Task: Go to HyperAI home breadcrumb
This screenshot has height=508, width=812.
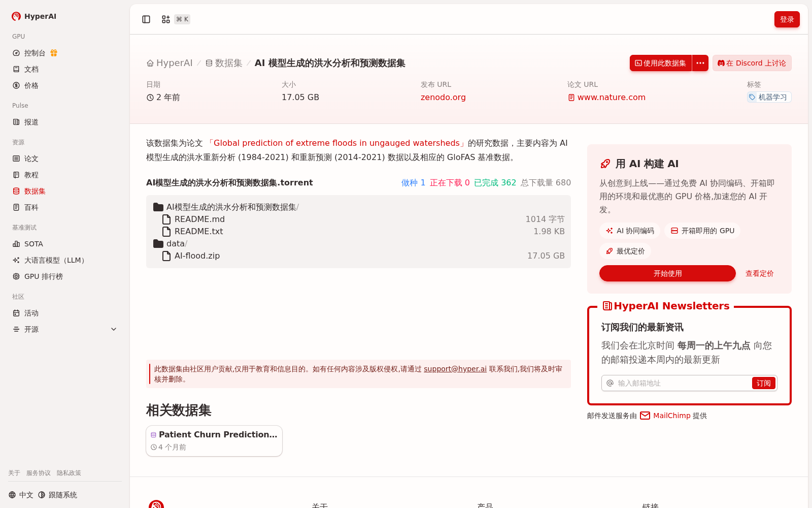Action: [x=170, y=63]
